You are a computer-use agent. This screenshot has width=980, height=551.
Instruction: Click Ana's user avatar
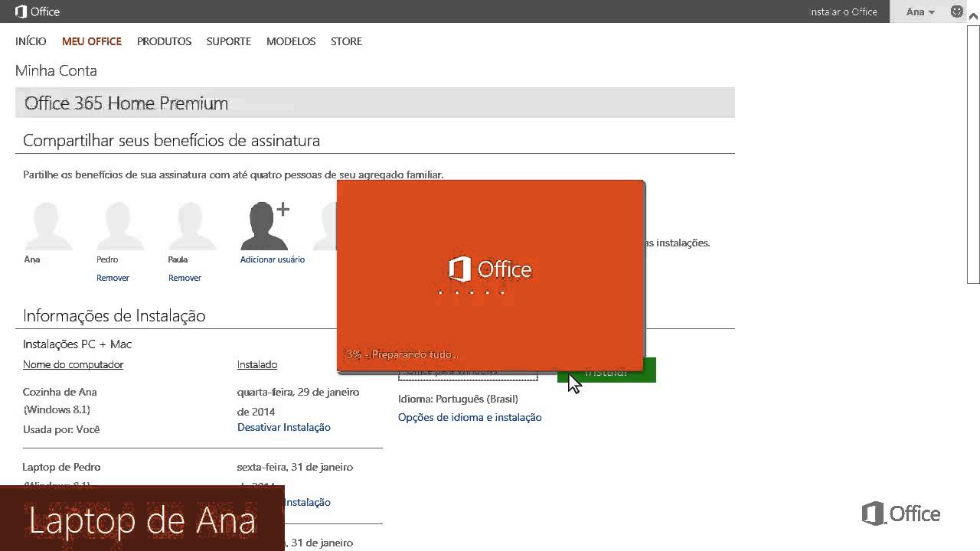click(48, 226)
